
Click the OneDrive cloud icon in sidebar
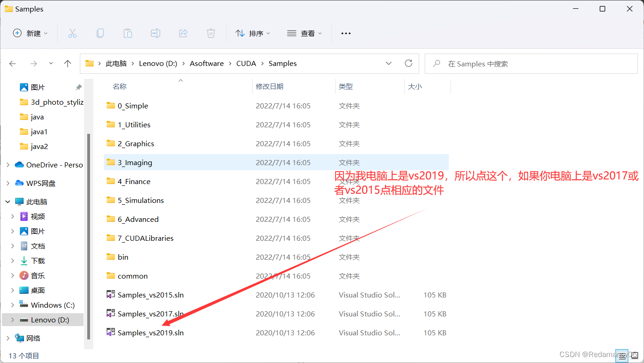(19, 165)
